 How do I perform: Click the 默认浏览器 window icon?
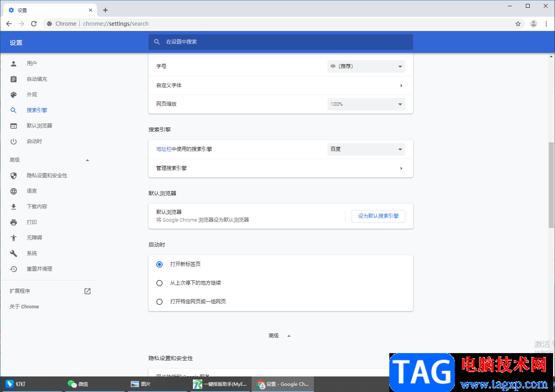point(14,126)
